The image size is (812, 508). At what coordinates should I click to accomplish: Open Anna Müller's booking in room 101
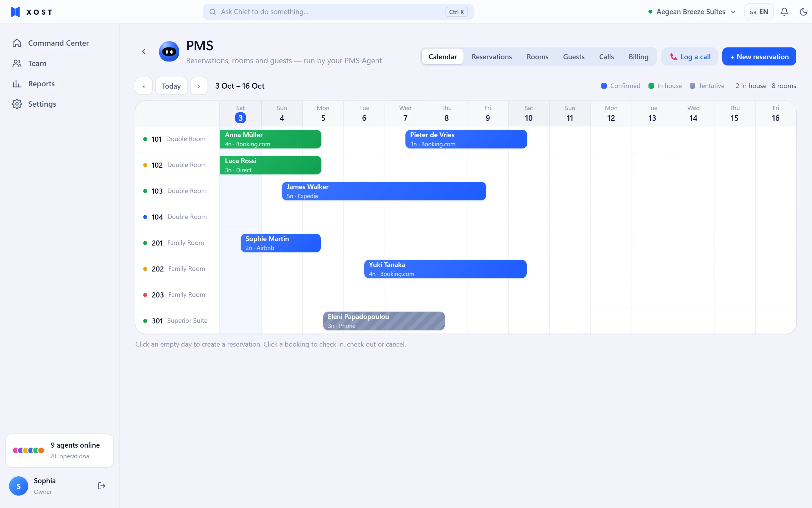click(x=270, y=139)
